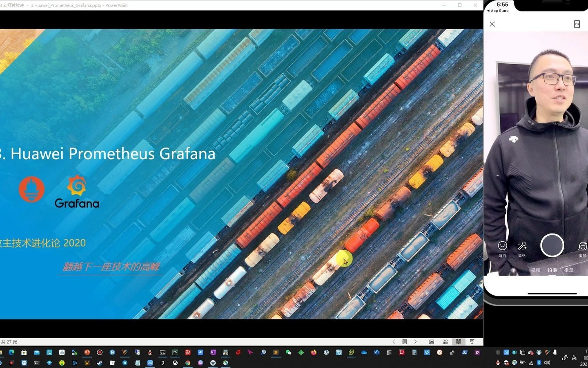Open PowerPoint taskbar icon
The height and width of the screenshot is (368, 588).
click(x=87, y=352)
